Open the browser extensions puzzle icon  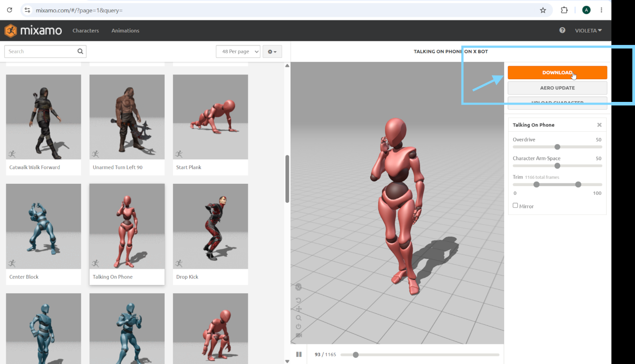coord(564,10)
